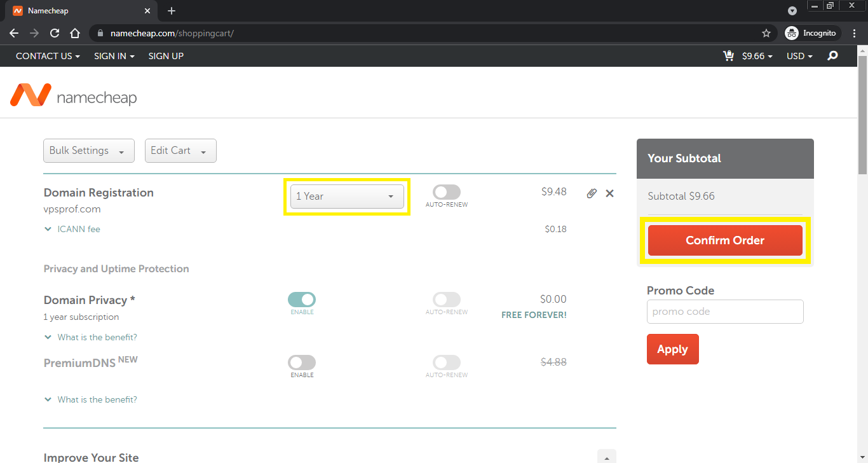Screen dimensions: 868x463
Task: Expand the ICANN fee details
Action: pyautogui.click(x=72, y=229)
